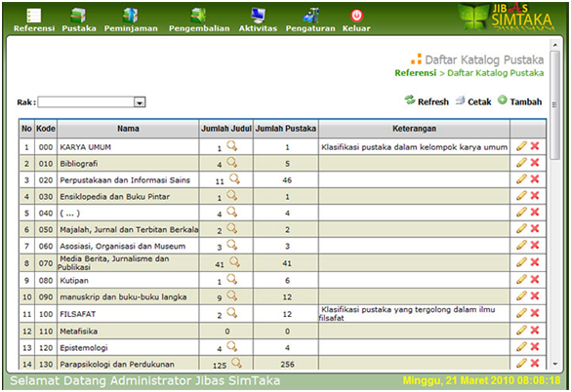Screen dimensions: 571x392
Task: Edit the Epistemologi row
Action: (521, 346)
